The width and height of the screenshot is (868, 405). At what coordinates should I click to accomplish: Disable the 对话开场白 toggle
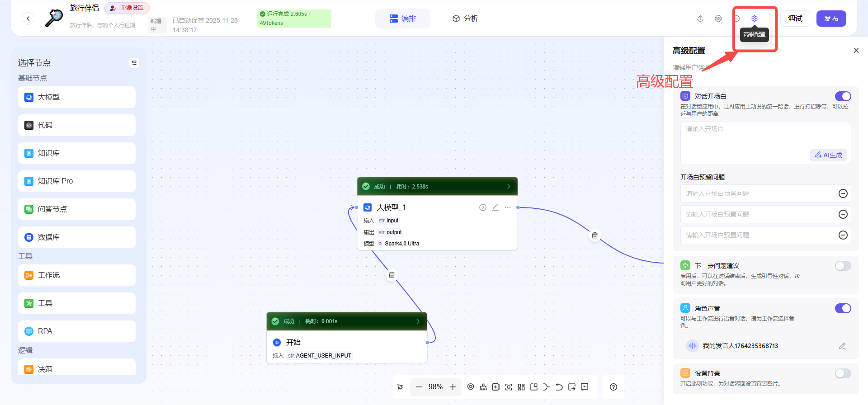pos(843,96)
